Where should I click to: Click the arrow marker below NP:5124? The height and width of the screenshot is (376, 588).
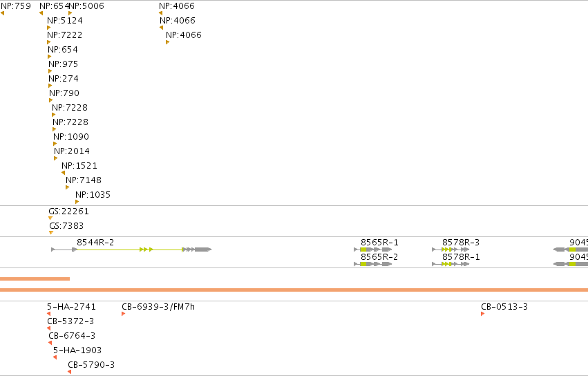tap(49, 28)
